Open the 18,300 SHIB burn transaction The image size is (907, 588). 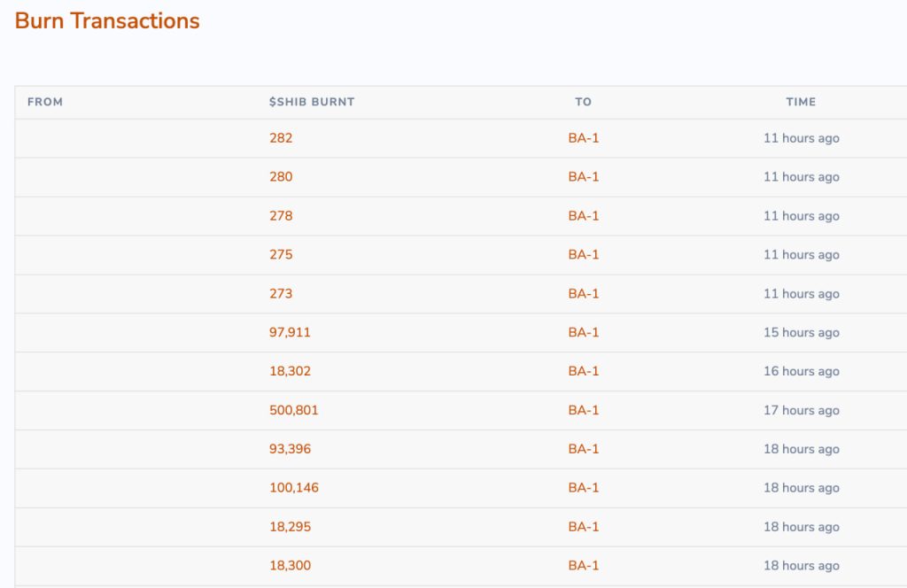pyautogui.click(x=290, y=566)
